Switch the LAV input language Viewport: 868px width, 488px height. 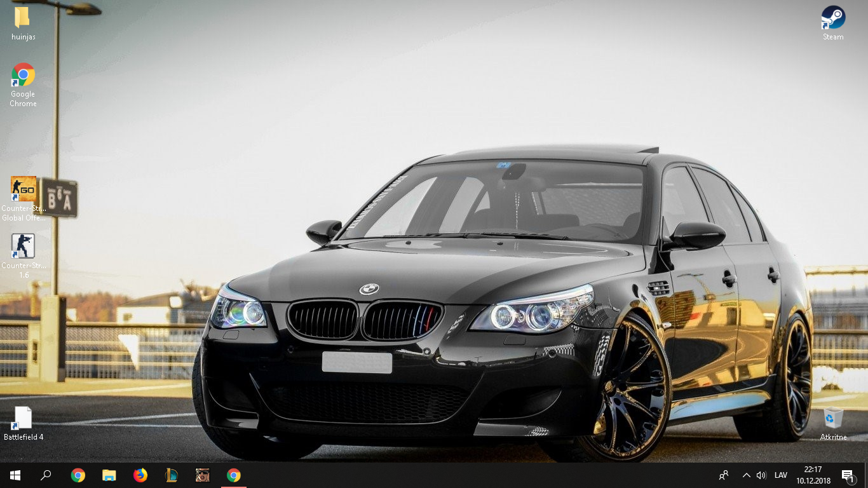pyautogui.click(x=781, y=475)
